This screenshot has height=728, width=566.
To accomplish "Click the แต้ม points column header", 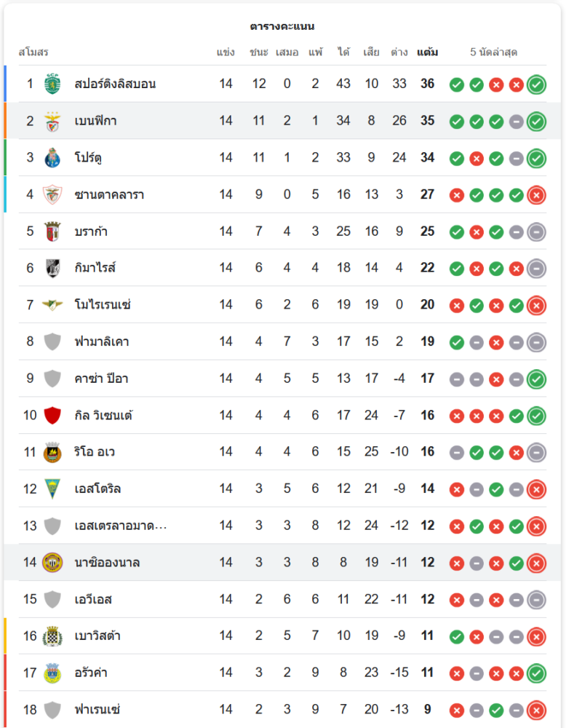I will (x=427, y=52).
